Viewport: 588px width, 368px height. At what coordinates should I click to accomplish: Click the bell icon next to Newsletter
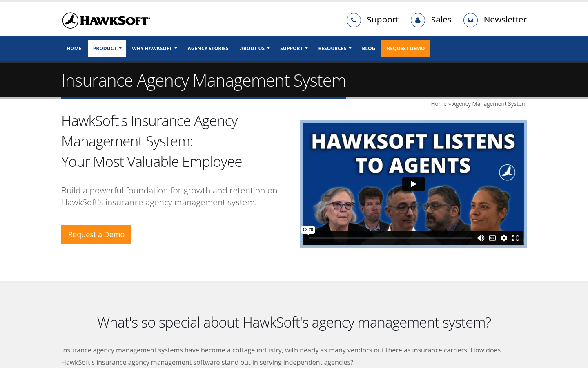pyautogui.click(x=470, y=20)
